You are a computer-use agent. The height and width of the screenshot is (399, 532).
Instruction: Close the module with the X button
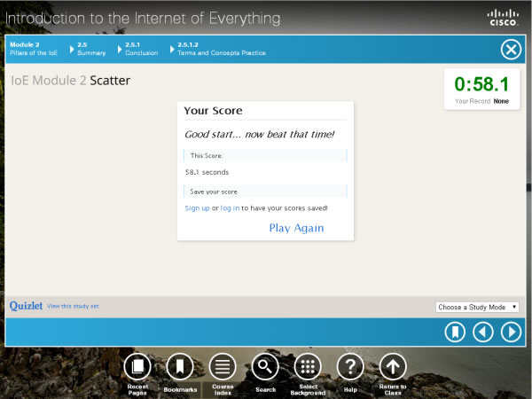pyautogui.click(x=511, y=49)
